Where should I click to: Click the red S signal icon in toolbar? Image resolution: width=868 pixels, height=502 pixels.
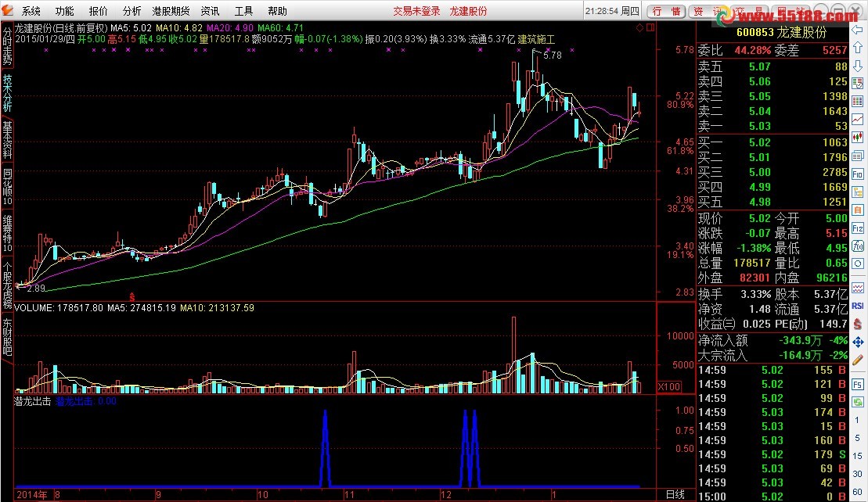[x=858, y=324]
